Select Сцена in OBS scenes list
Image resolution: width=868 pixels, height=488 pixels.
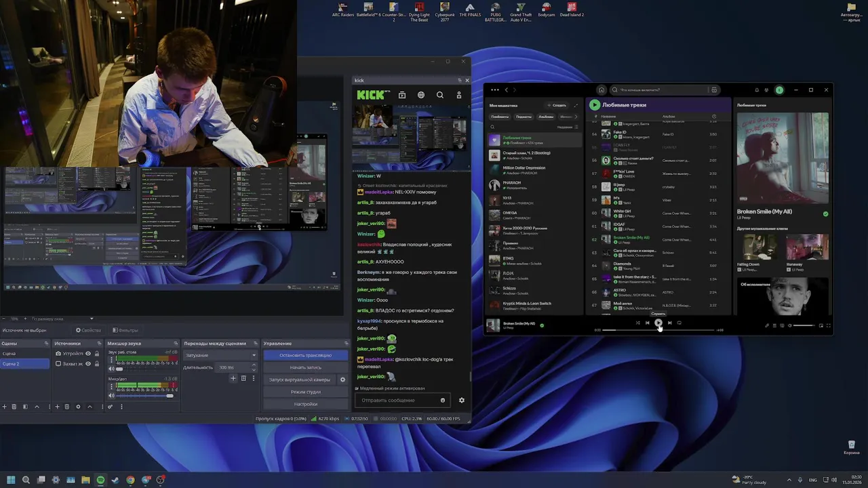tap(25, 354)
